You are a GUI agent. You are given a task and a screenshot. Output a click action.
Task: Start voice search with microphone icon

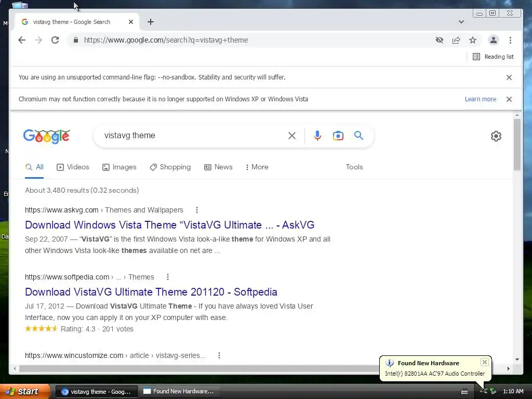[317, 136]
